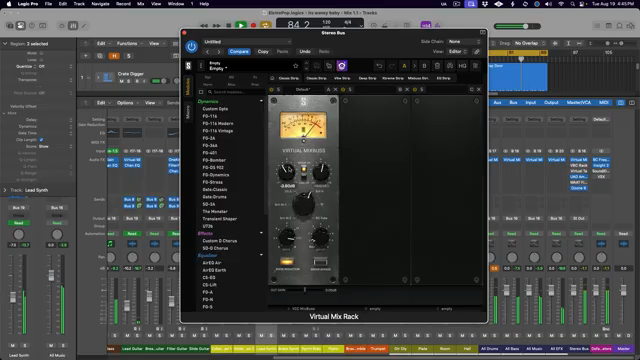Select FG-Bomber module

click(214, 160)
